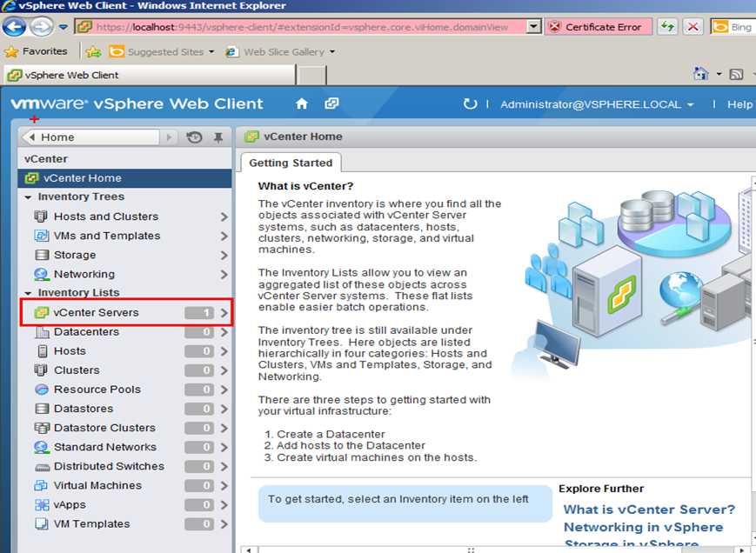
Task: Click the VM Templates icon
Action: coord(42,523)
